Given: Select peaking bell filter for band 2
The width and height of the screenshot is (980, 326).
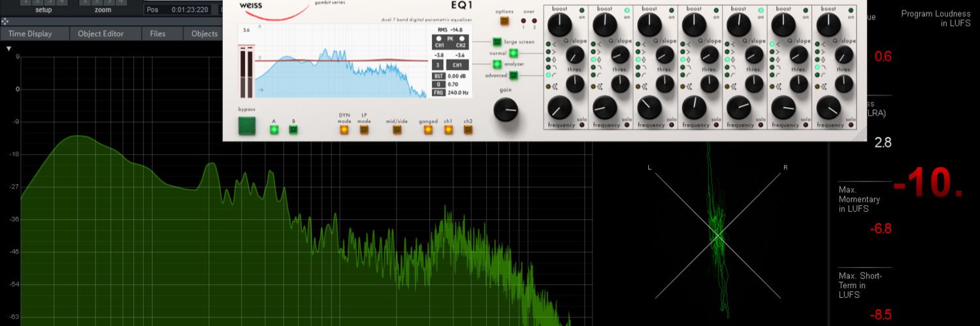Looking at the screenshot, I should click(593, 59).
